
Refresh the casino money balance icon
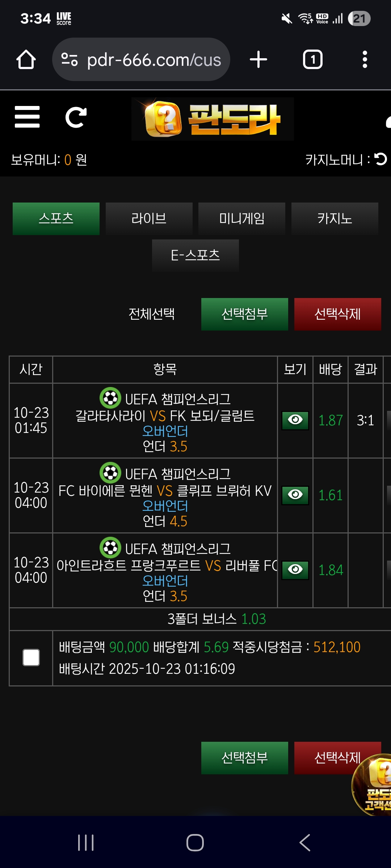pos(381,159)
